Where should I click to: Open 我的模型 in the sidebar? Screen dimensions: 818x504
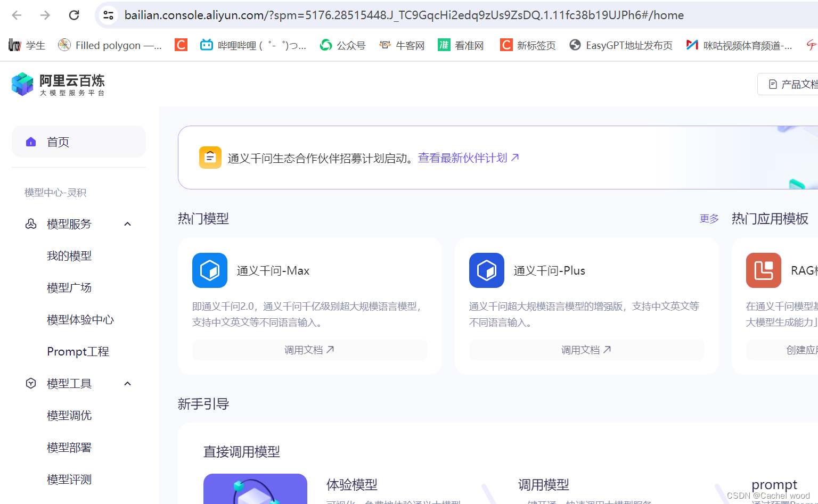coord(69,256)
